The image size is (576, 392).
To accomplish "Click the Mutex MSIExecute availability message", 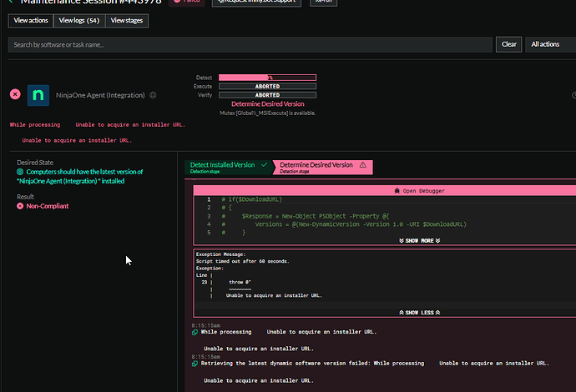I will pyautogui.click(x=267, y=113).
